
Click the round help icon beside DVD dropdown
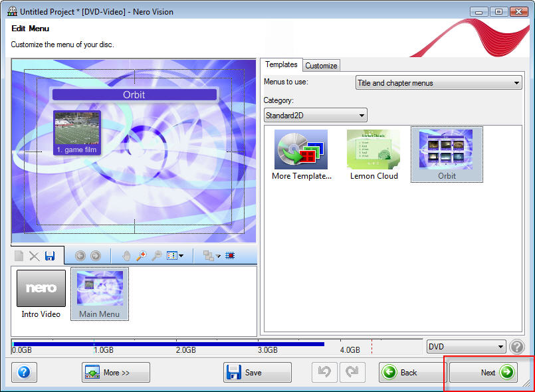tap(517, 347)
